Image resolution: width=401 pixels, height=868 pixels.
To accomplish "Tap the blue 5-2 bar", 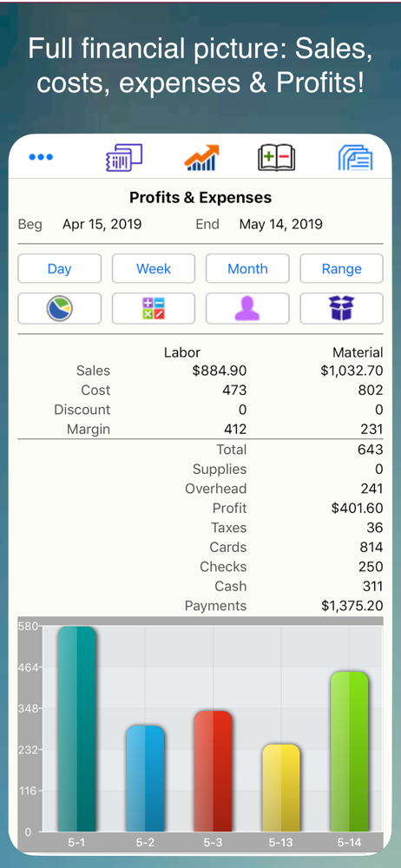I will click(x=145, y=779).
